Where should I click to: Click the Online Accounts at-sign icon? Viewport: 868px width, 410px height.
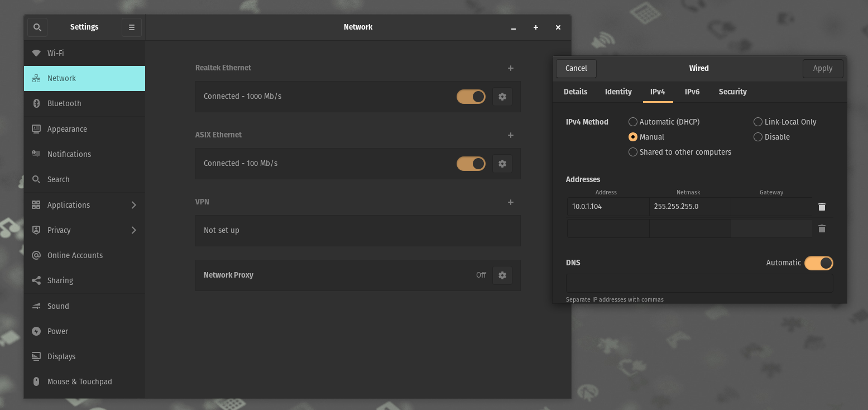click(x=36, y=255)
